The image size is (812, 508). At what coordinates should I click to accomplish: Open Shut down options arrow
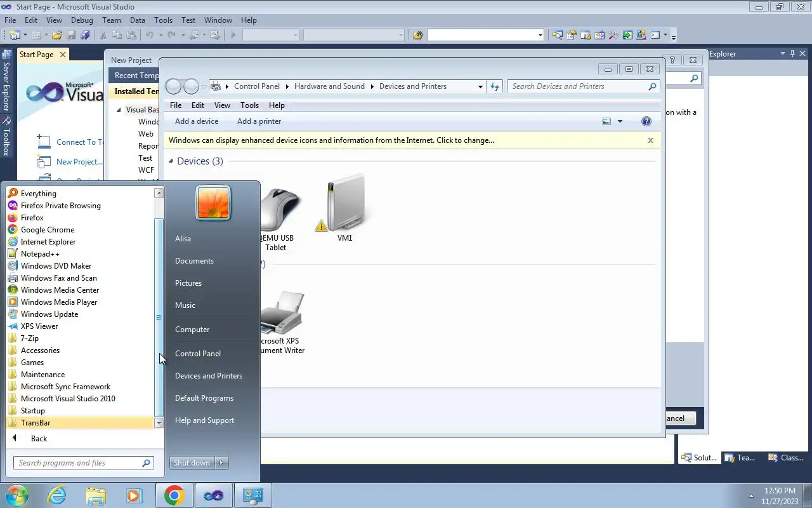pos(222,463)
